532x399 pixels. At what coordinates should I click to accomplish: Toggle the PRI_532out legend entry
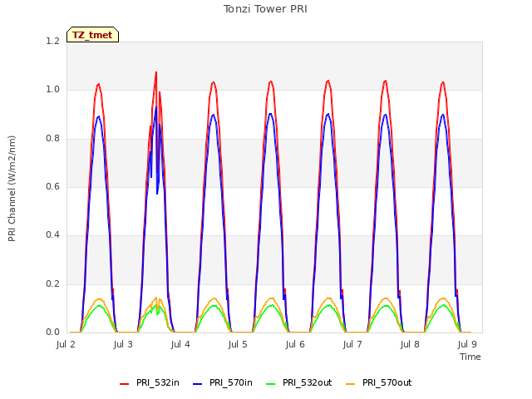tap(299, 383)
